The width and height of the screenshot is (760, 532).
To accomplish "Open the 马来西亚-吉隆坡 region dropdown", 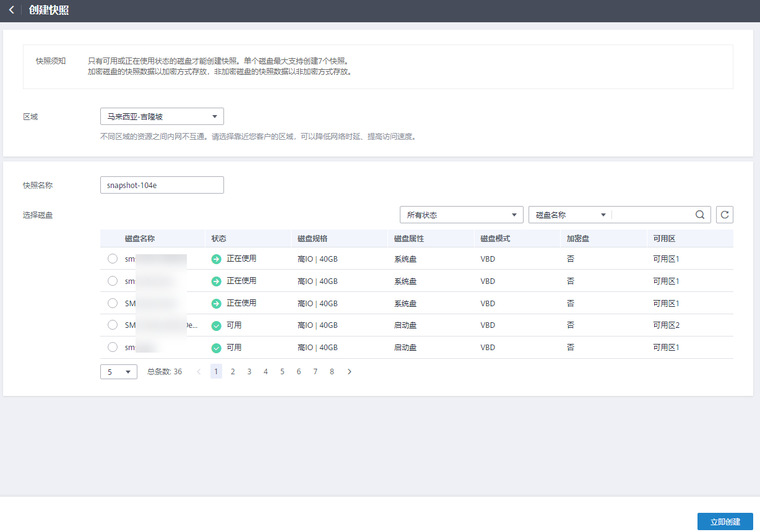I will coord(162,116).
